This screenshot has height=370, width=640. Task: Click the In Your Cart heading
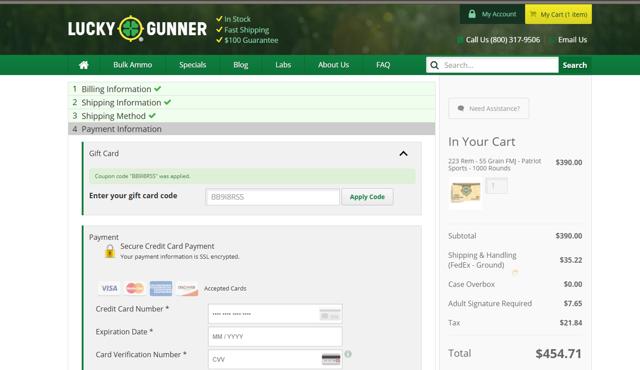(x=482, y=142)
